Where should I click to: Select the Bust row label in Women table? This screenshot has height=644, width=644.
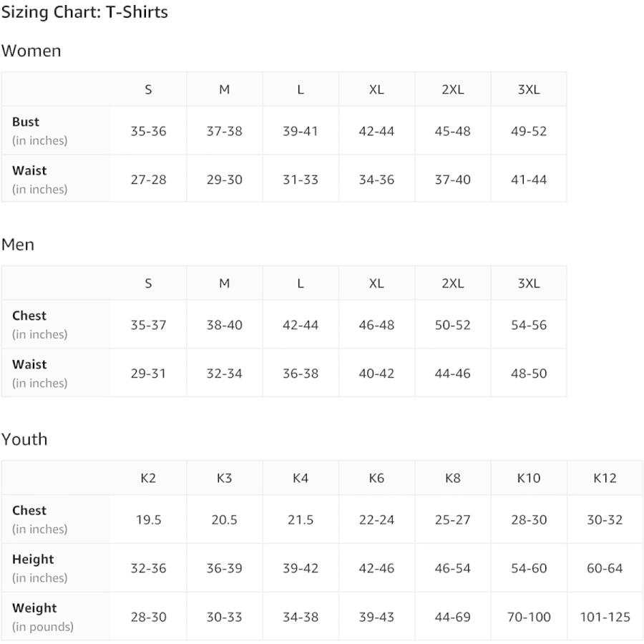(26, 122)
